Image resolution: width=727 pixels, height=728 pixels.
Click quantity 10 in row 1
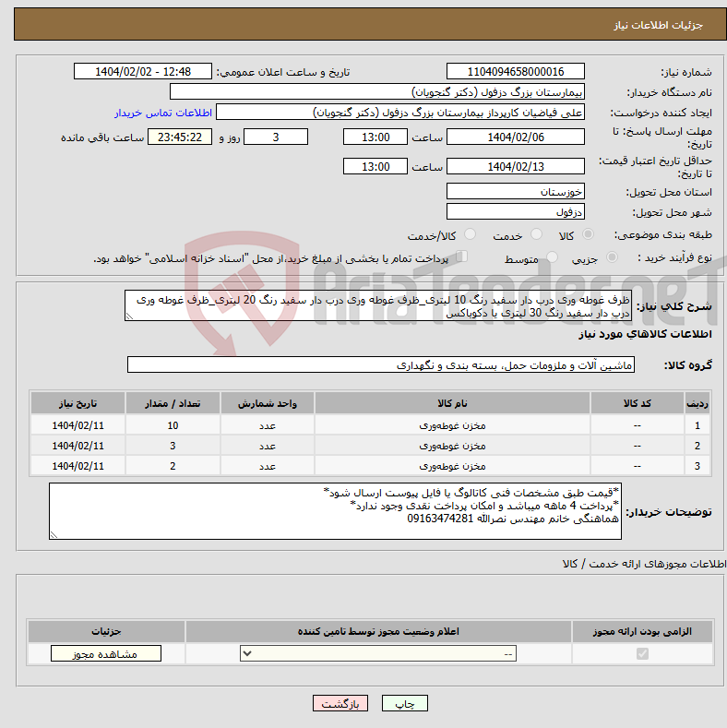point(173,425)
